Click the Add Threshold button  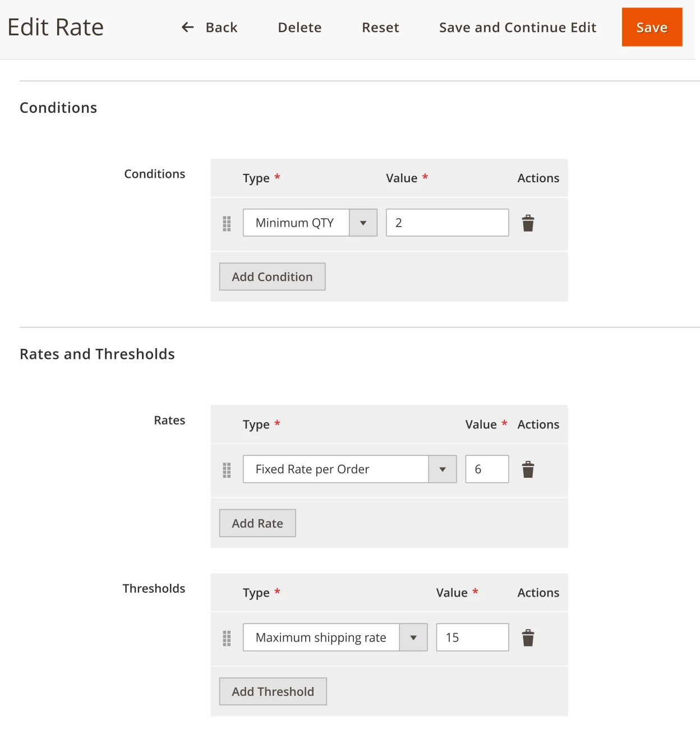pos(273,691)
